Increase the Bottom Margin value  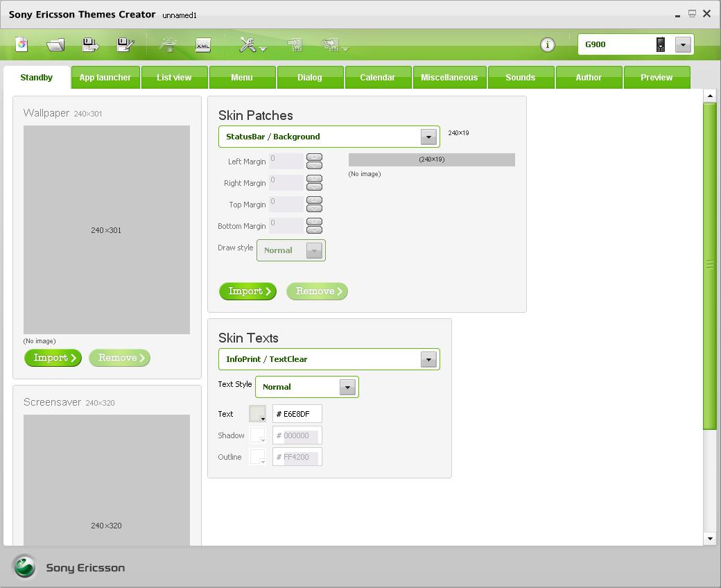315,222
